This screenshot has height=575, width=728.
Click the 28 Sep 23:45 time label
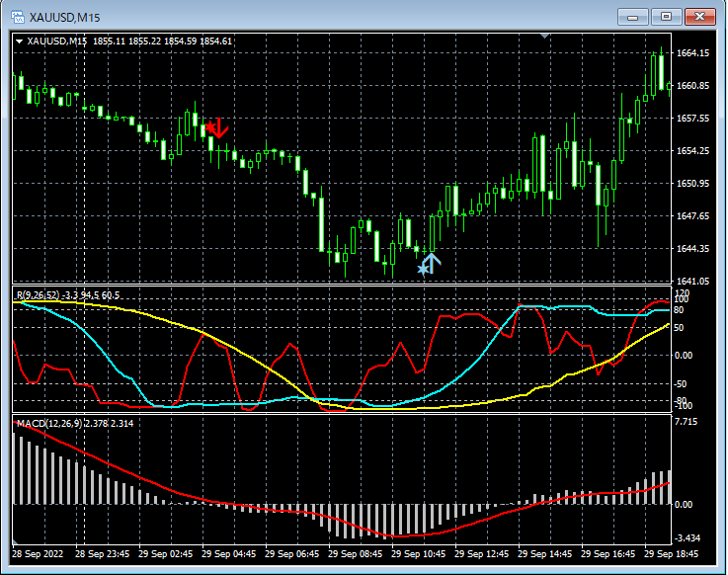pos(102,554)
